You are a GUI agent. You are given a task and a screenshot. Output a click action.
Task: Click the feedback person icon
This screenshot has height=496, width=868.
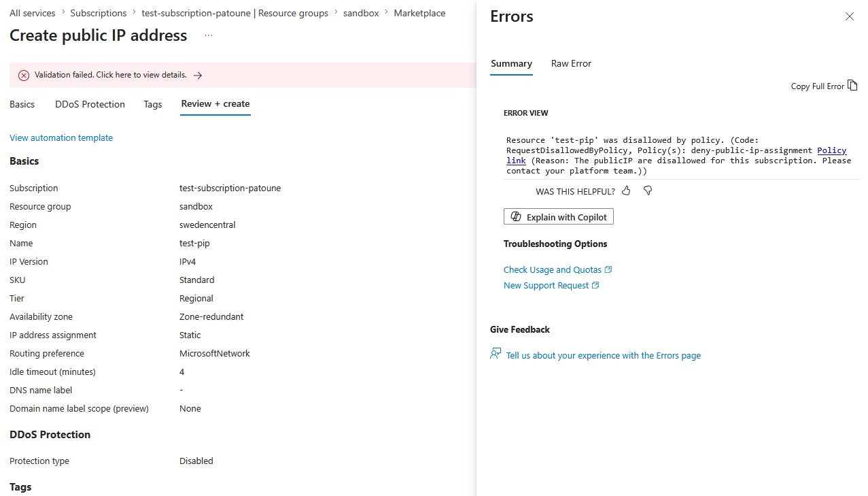[496, 354]
